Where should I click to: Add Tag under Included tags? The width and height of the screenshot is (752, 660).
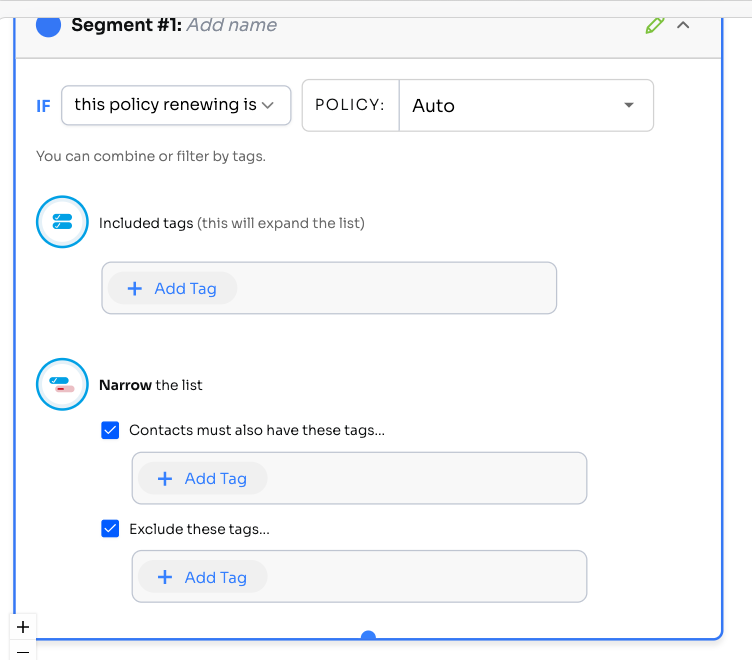[x=172, y=288]
